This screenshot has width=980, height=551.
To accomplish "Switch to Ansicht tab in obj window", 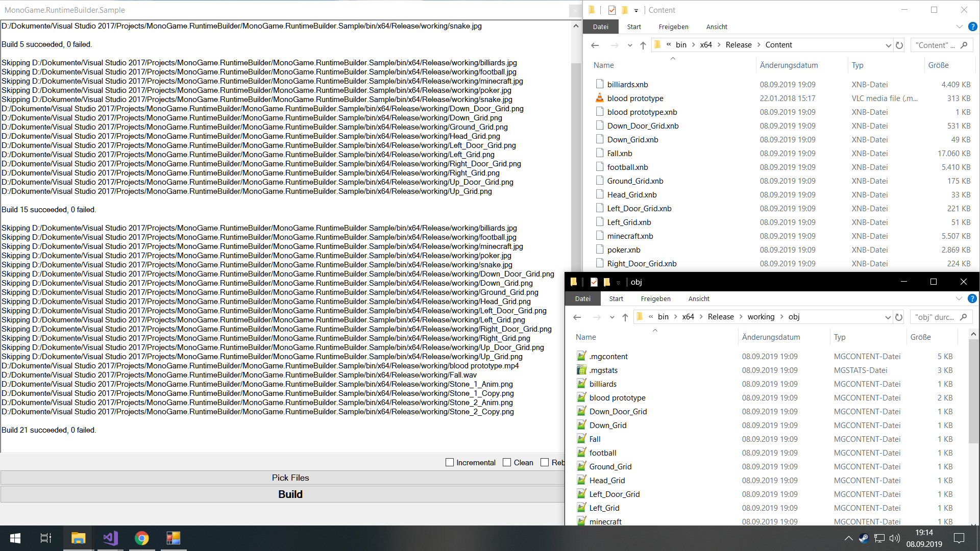I will coord(699,298).
